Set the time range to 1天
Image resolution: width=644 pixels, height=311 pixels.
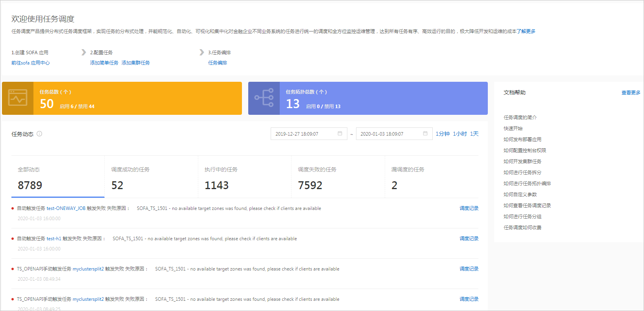click(474, 134)
